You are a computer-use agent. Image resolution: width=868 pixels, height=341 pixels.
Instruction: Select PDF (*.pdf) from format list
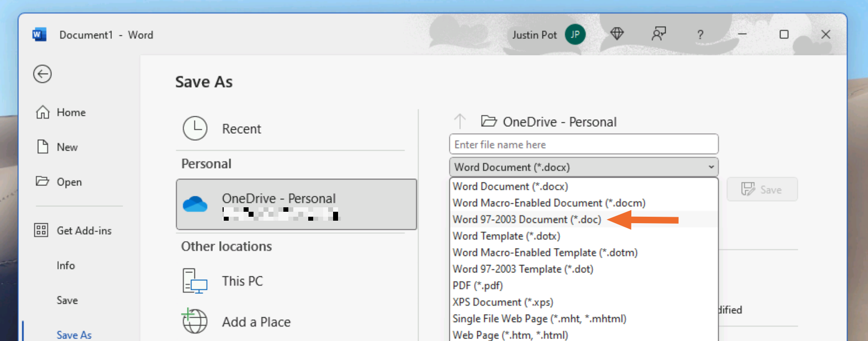click(478, 286)
